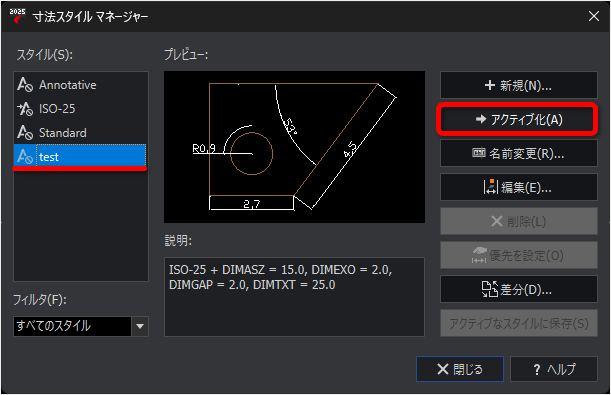Select the Standard style entry
Viewport: 611px width, 395px height.
(x=81, y=132)
